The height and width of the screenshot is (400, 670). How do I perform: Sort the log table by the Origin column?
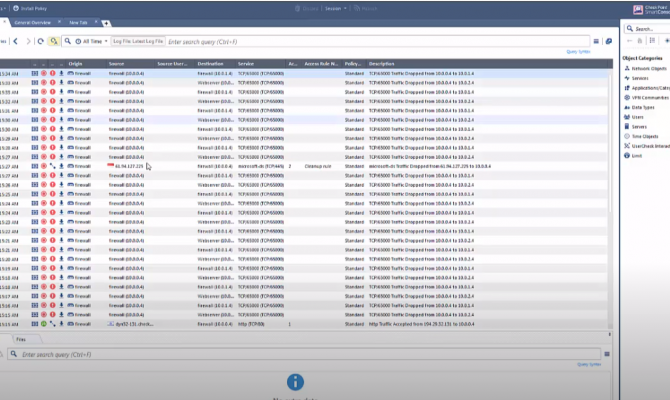76,63
